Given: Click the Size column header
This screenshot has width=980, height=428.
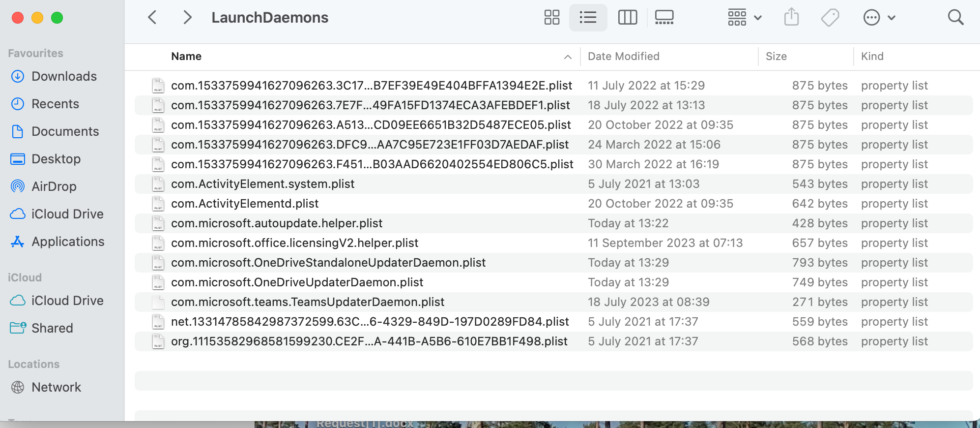Looking at the screenshot, I should point(776,56).
